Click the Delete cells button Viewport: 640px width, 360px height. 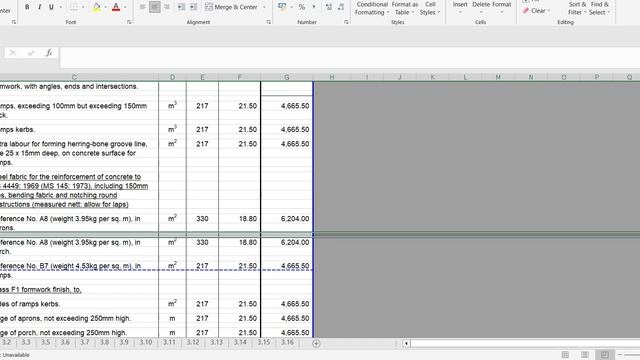pyautogui.click(x=481, y=7)
